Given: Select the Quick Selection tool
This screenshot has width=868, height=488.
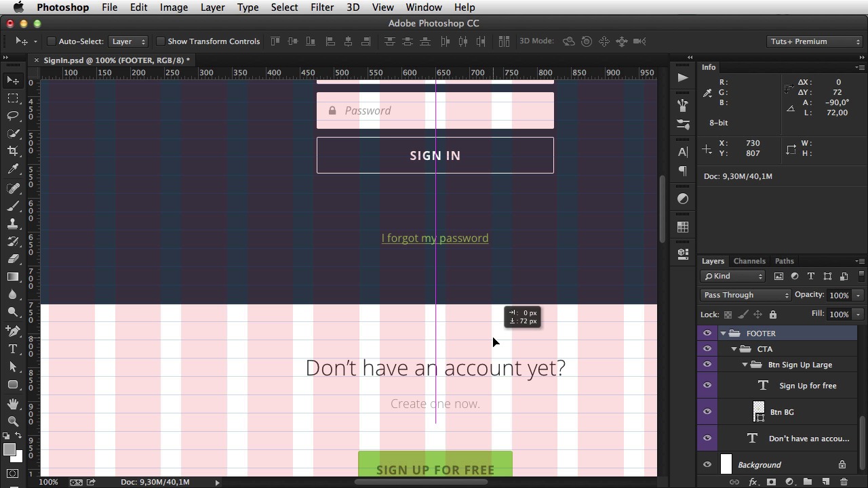Looking at the screenshot, I should pyautogui.click(x=13, y=134).
